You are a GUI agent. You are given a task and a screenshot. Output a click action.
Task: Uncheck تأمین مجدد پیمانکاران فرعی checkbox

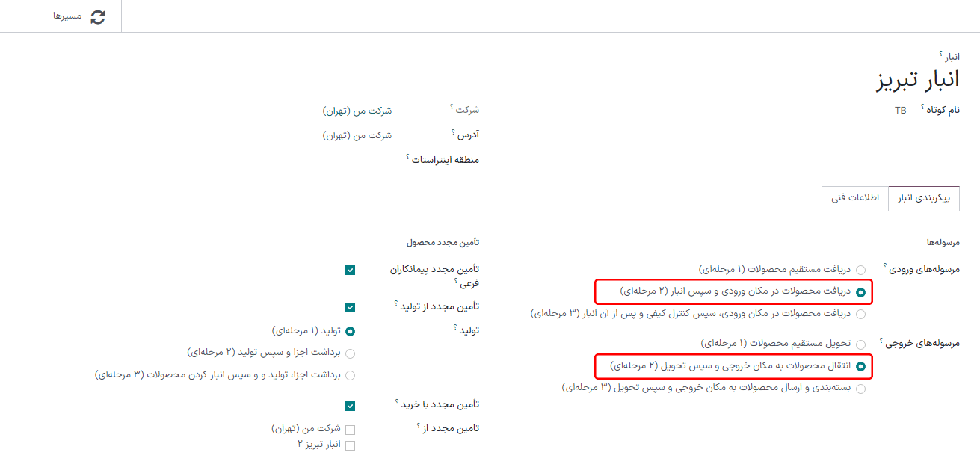point(350,270)
